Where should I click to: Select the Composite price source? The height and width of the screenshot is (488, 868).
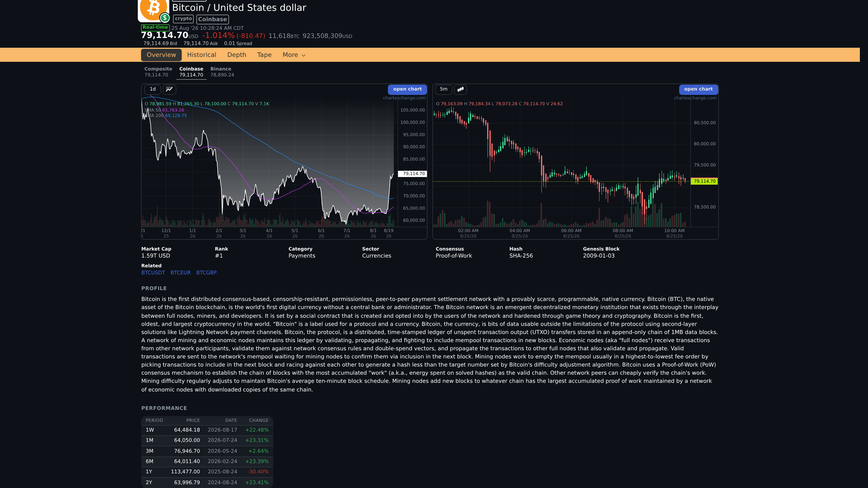coord(158,72)
